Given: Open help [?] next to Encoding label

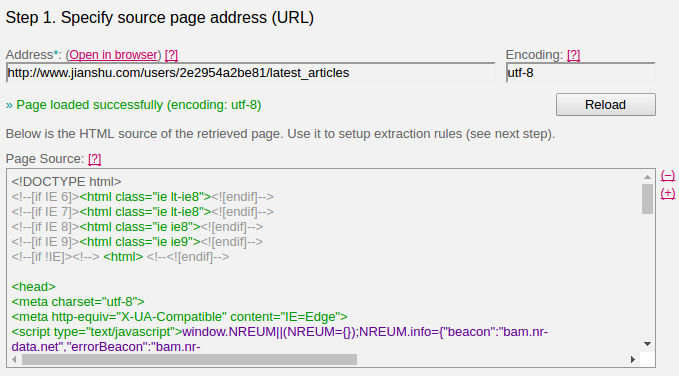Looking at the screenshot, I should (x=573, y=55).
